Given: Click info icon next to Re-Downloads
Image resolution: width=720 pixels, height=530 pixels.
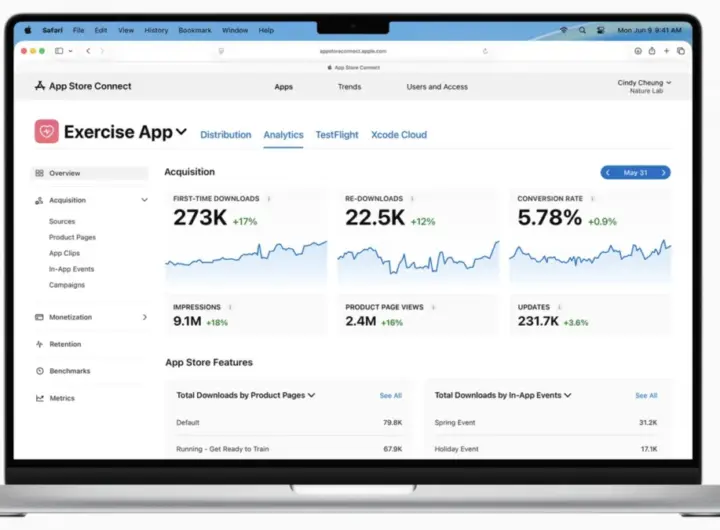Looking at the screenshot, I should click(412, 199).
